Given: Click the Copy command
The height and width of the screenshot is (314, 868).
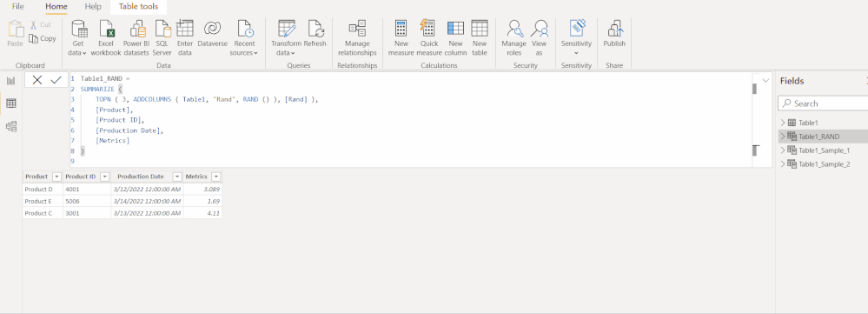Looking at the screenshot, I should coord(42,39).
